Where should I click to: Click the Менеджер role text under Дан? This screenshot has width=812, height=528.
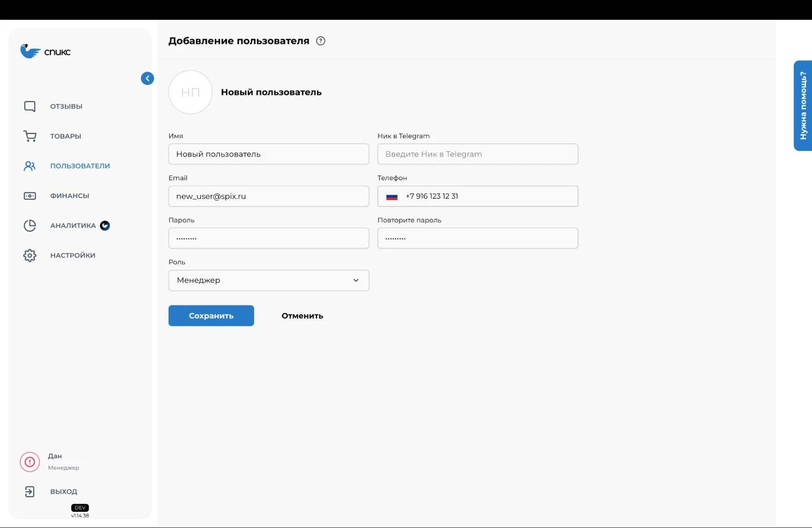63,468
